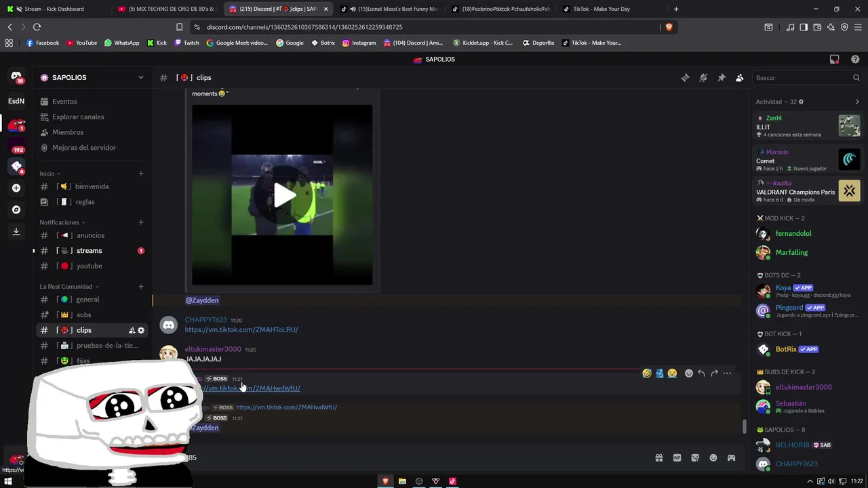Click Download Apps icon in server rail

[x=16, y=231]
